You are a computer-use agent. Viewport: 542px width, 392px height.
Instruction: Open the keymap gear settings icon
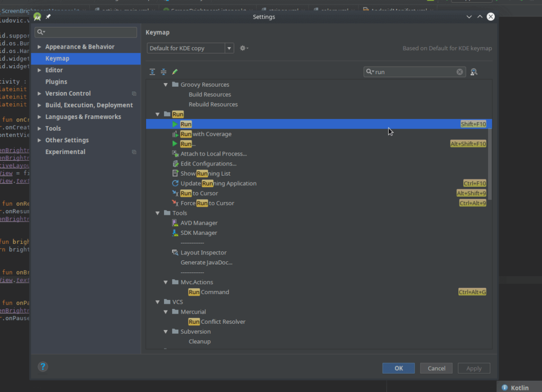pyautogui.click(x=243, y=48)
